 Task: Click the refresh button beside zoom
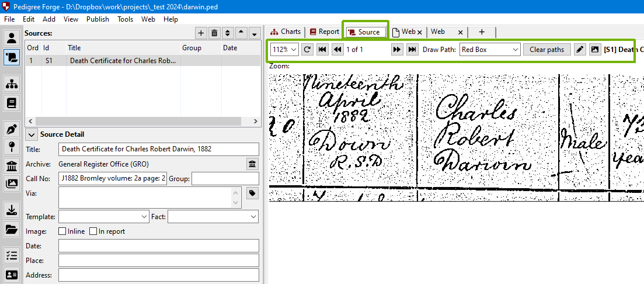[307, 50]
